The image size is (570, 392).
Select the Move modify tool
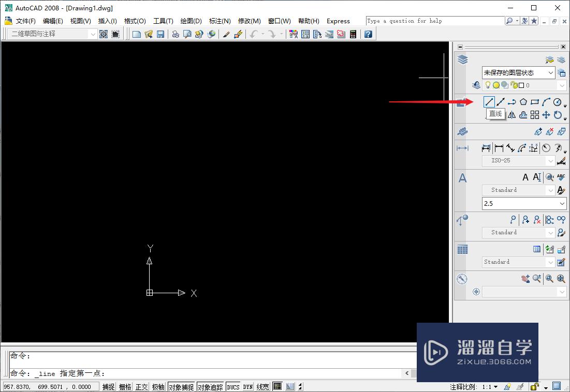[x=546, y=114]
